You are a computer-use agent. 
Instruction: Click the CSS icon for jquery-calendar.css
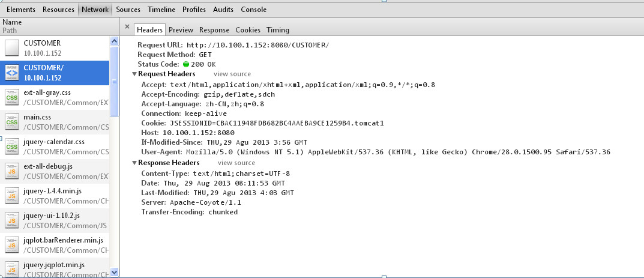[12, 147]
